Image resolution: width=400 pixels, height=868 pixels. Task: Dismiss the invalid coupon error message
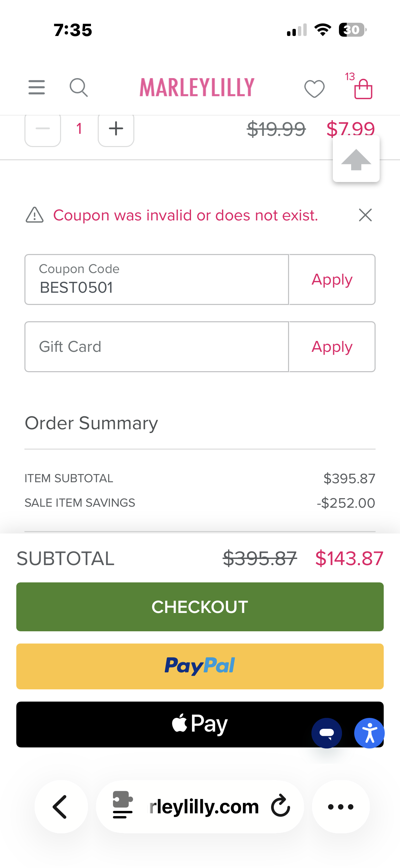point(365,215)
